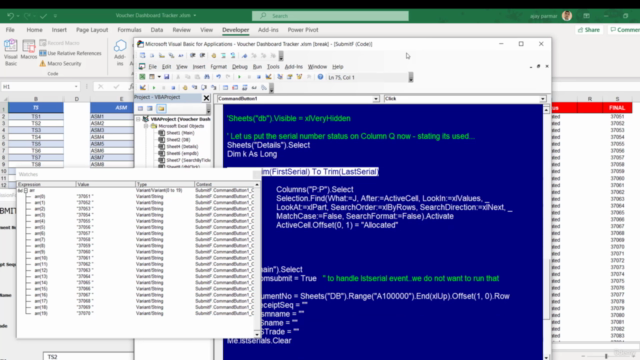Open Visual Basic editor from Excel ribbon
This screenshot has height=360, width=640.
click(11, 52)
